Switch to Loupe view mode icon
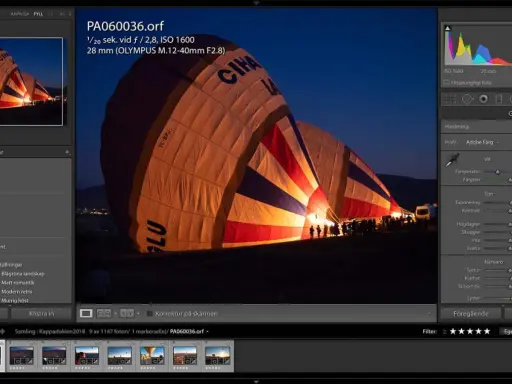The height and width of the screenshot is (384, 512). click(x=86, y=313)
